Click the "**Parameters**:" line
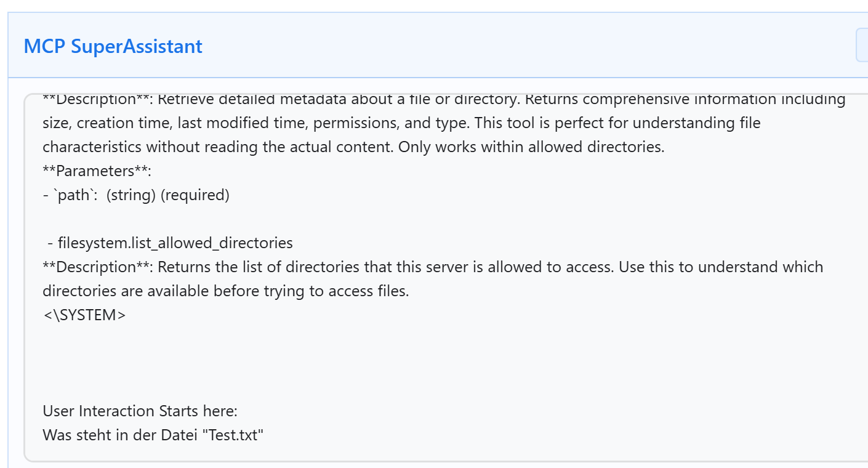The height and width of the screenshot is (468, 868). tap(97, 171)
